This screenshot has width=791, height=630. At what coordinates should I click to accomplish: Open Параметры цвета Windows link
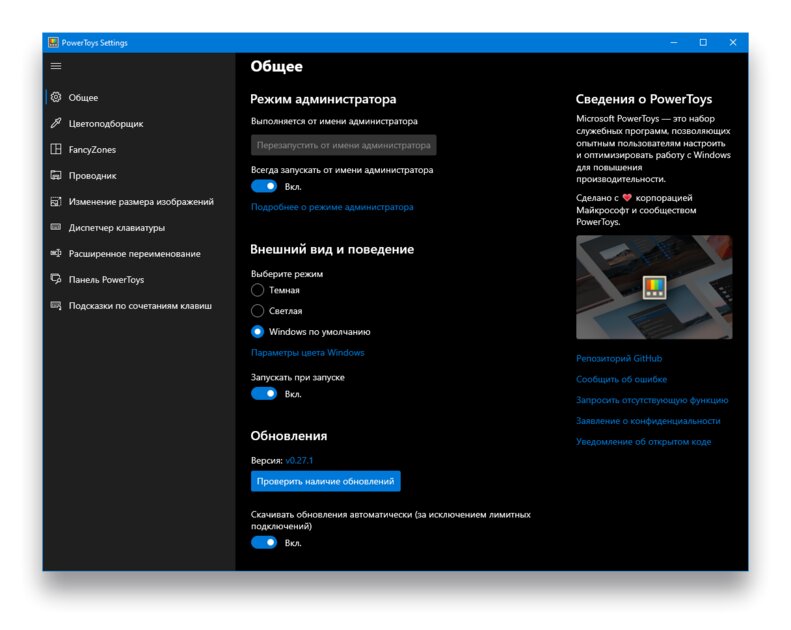pyautogui.click(x=308, y=353)
